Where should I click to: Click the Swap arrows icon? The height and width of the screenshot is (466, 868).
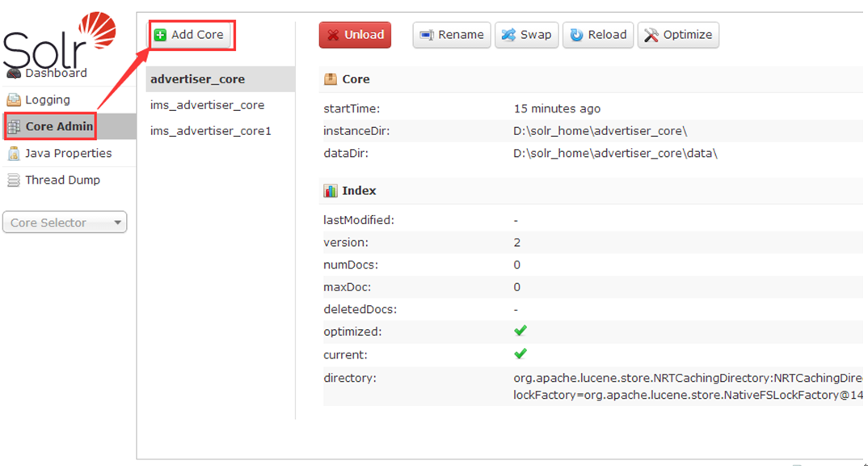508,35
